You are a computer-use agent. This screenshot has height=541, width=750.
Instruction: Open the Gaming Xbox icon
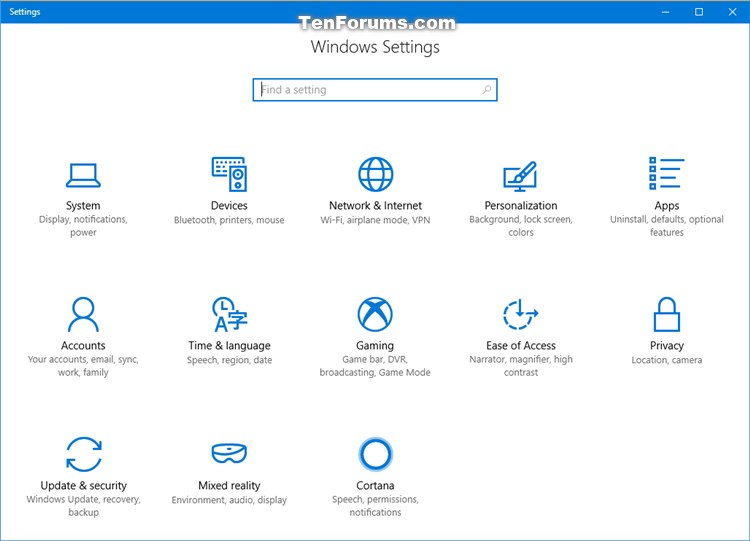[375, 314]
